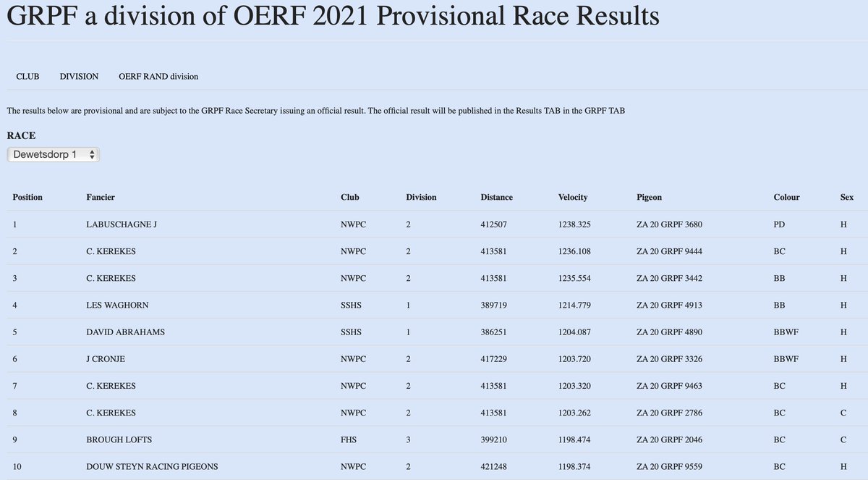This screenshot has width=868, height=480.
Task: Click distance value 386251
Action: tap(494, 332)
